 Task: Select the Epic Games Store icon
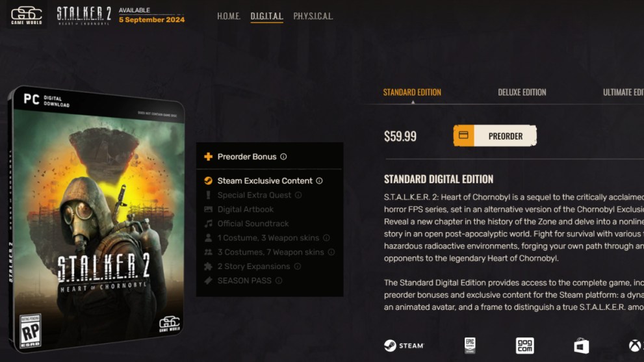[470, 346]
